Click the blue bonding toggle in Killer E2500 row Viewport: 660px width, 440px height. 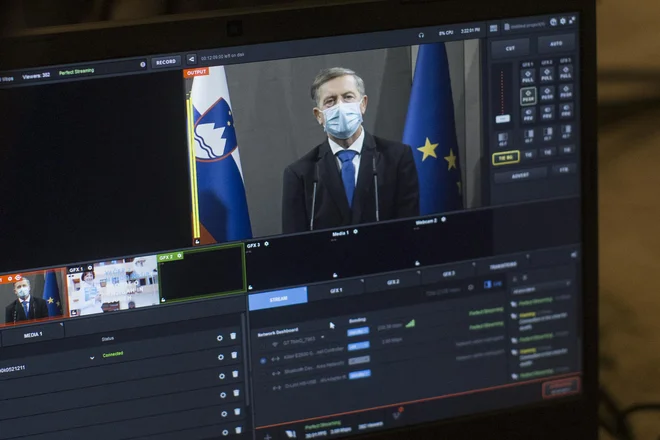(359, 347)
